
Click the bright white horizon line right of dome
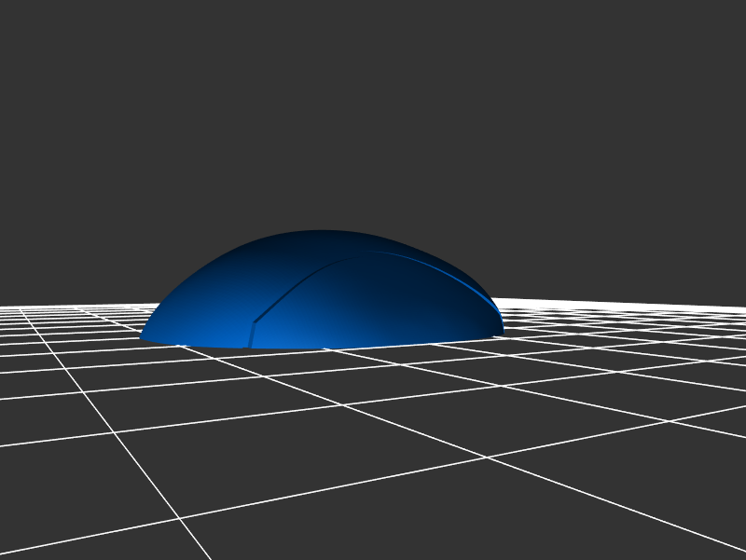[615, 303]
